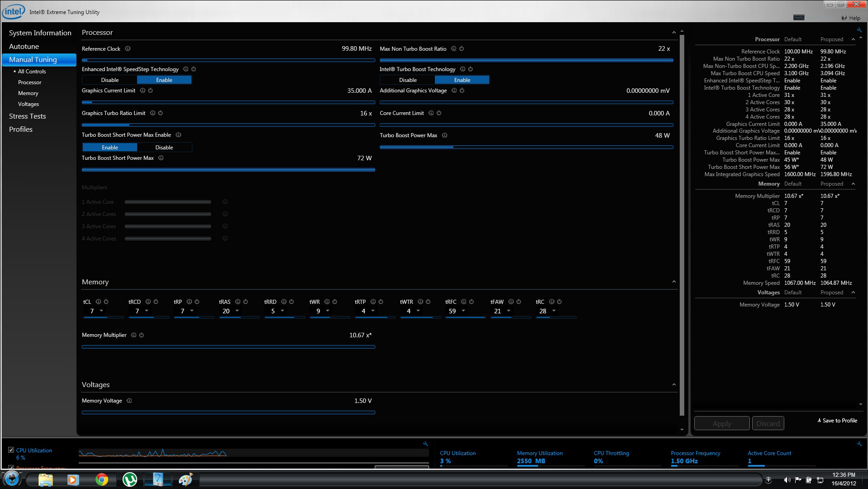Click the info icon next to tCL
Viewport: 868px width, 489px height.
(98, 302)
